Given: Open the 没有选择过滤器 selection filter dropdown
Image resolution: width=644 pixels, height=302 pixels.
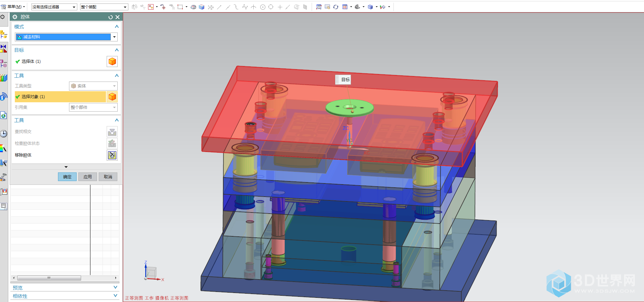Looking at the screenshot, I should [54, 7].
